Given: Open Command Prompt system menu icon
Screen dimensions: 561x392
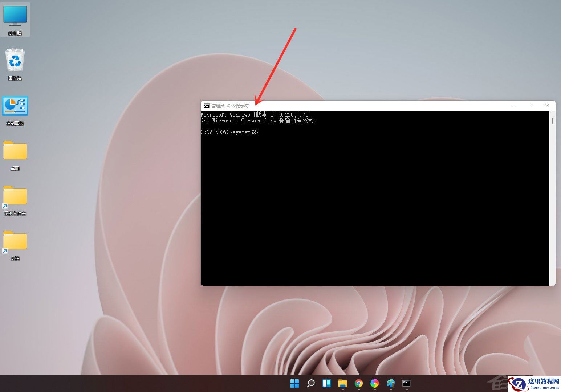Looking at the screenshot, I should tap(206, 106).
